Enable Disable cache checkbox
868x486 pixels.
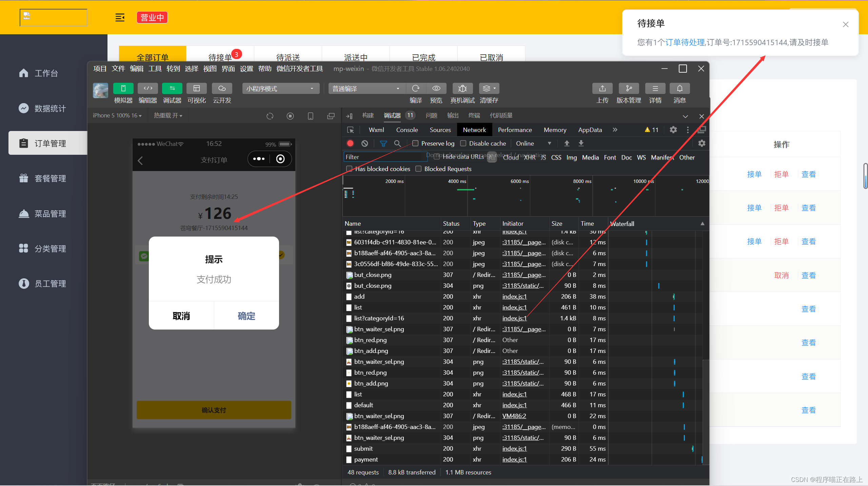[463, 143]
